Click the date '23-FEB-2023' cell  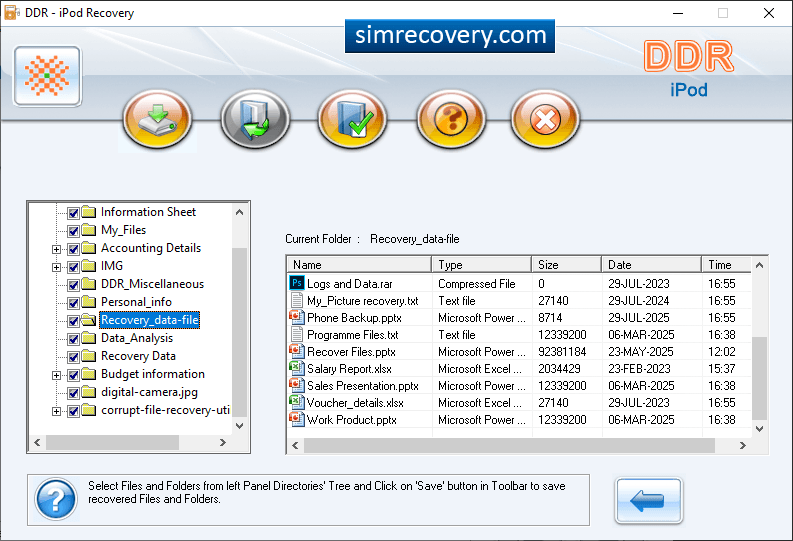point(639,369)
